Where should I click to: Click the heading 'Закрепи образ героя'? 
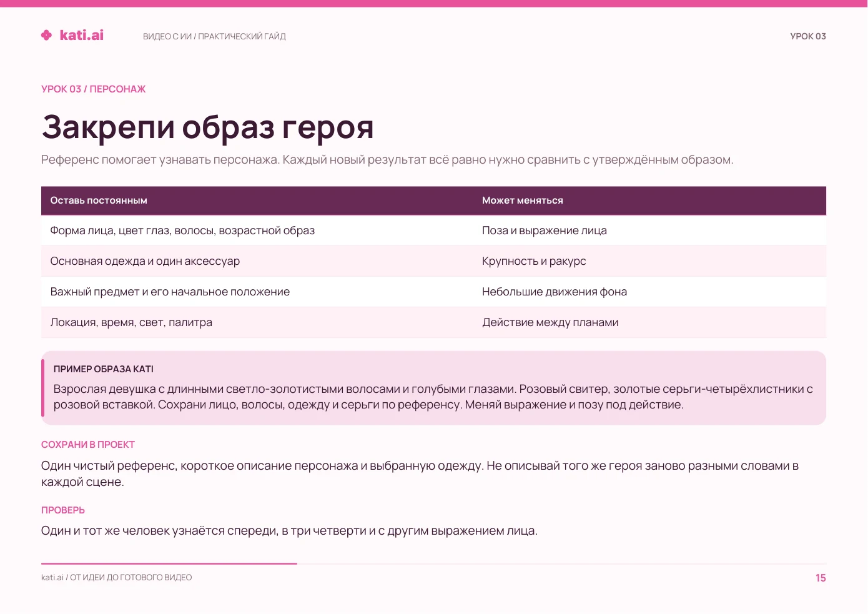pyautogui.click(x=207, y=127)
